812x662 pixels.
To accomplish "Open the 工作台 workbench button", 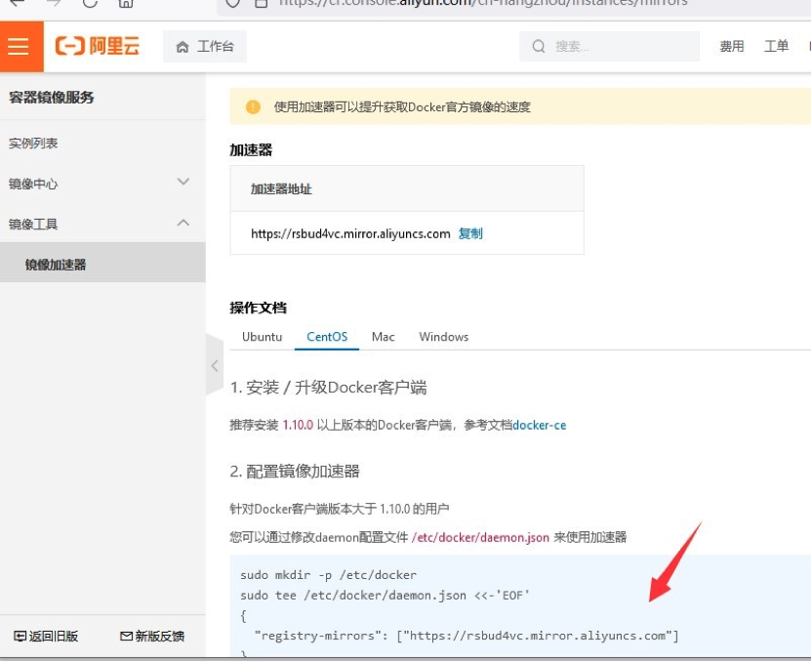I will (205, 47).
